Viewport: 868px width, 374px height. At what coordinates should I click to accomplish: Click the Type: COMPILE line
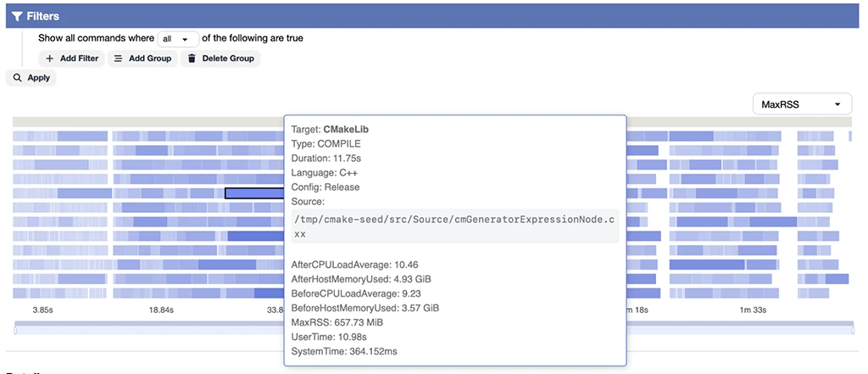(326, 143)
